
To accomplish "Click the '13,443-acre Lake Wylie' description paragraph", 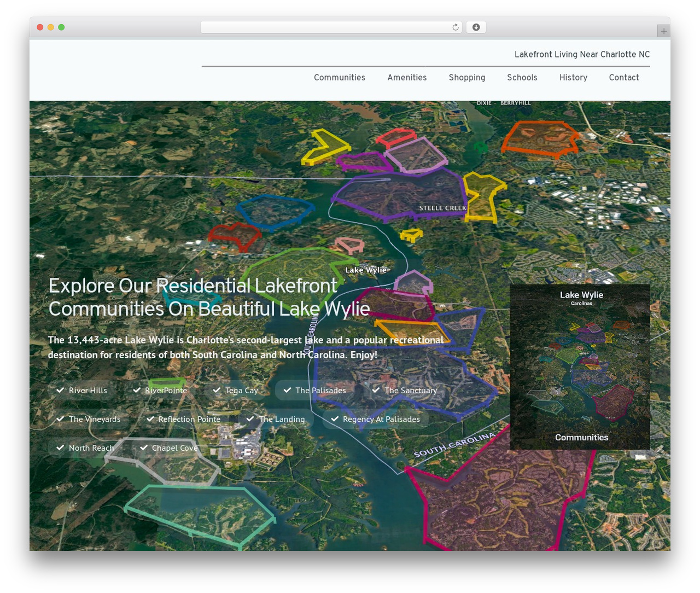I will click(x=246, y=347).
